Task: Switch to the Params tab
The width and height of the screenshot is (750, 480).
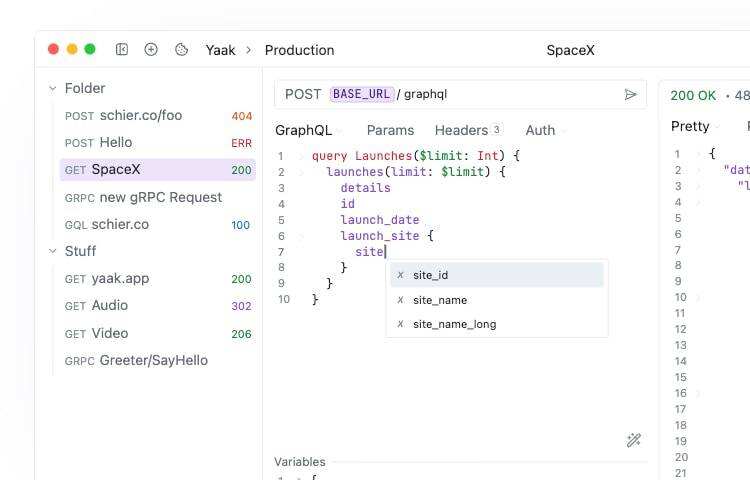Action: [x=390, y=130]
